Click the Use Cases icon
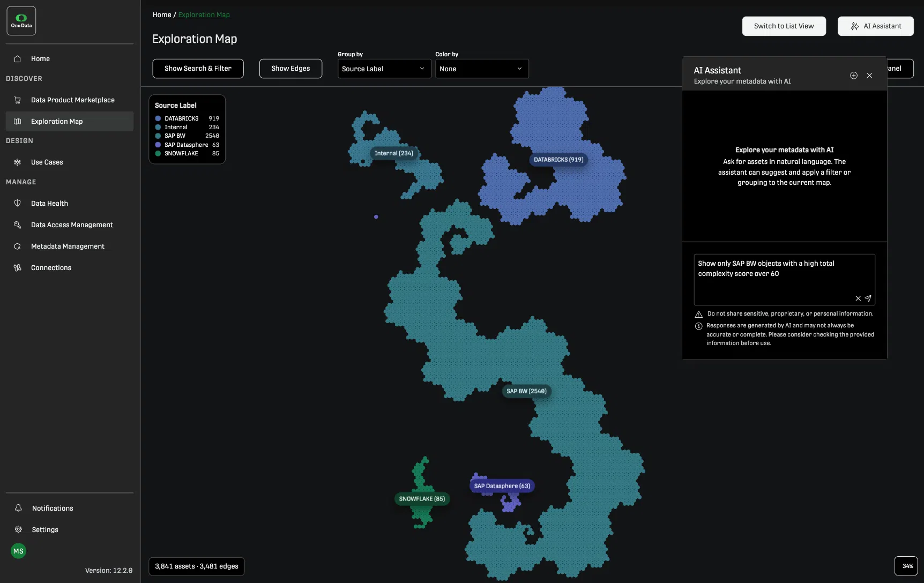 pyautogui.click(x=18, y=162)
